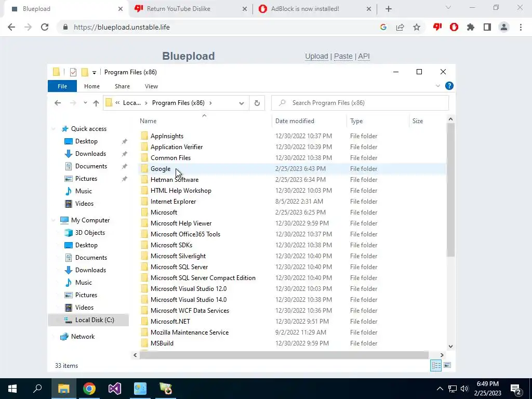Open Customize Quick Access Toolbar dropdown
532x399 pixels.
click(94, 72)
